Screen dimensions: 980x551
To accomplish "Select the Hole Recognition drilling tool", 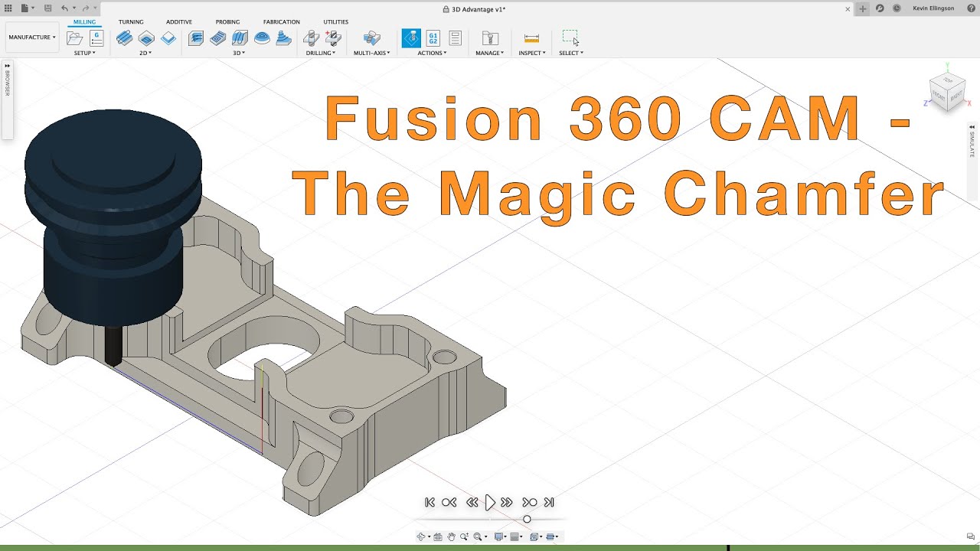I will point(332,37).
